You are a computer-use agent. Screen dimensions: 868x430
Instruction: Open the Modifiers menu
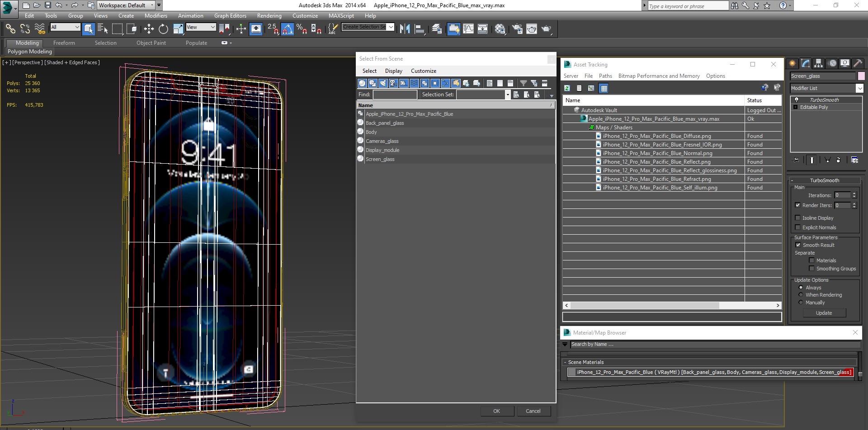pyautogui.click(x=156, y=15)
